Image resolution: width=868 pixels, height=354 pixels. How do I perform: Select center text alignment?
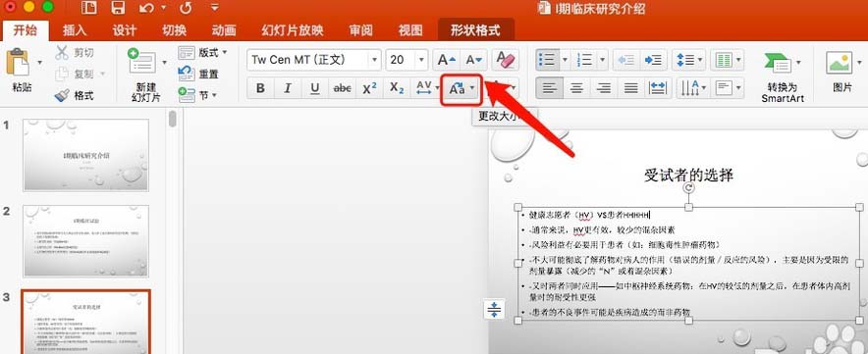point(576,88)
